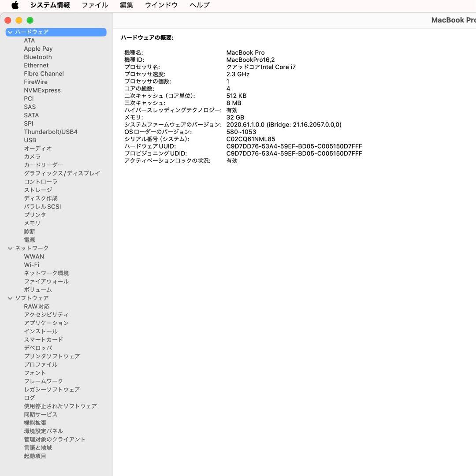
Task: Select 使用停止されたソフトウェア in the sidebar
Action: 60,406
